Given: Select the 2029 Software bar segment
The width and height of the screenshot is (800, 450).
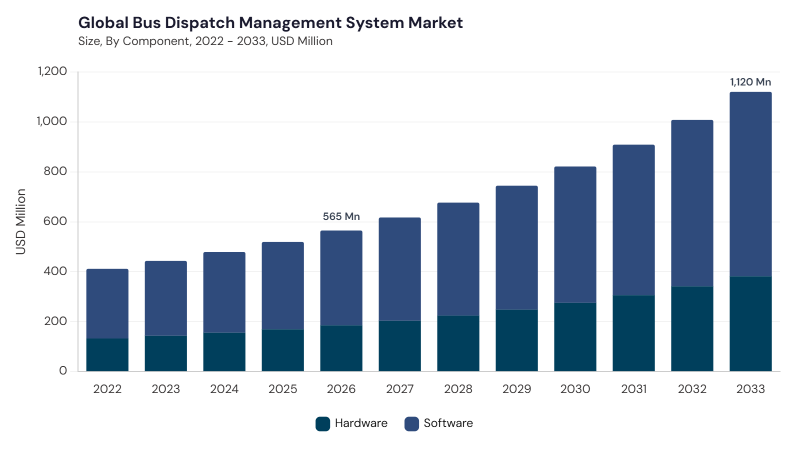Looking at the screenshot, I should pos(516,248).
